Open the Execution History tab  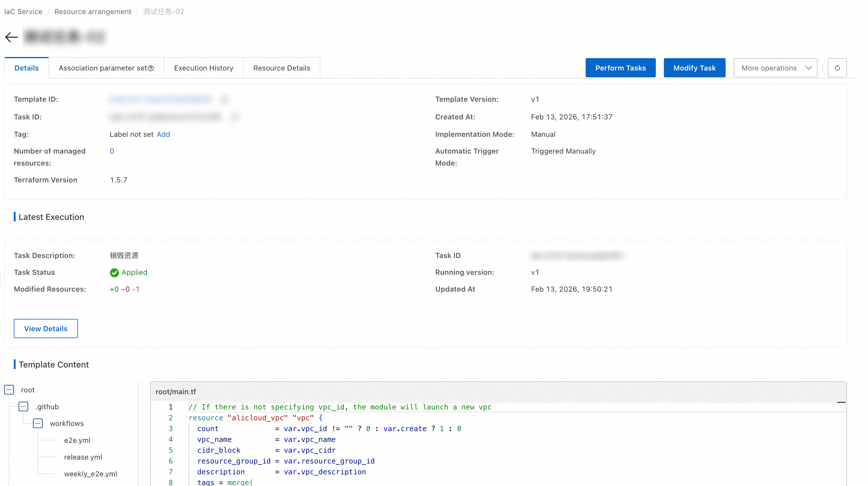[204, 68]
